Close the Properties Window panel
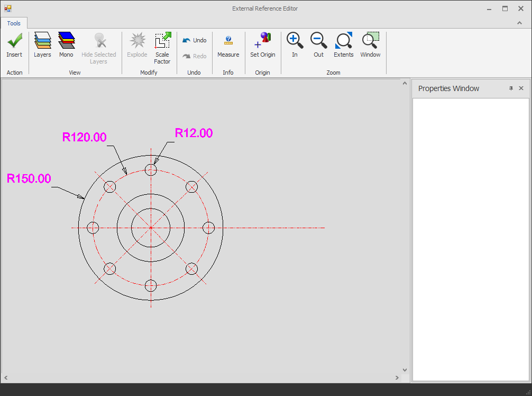Screen dimensions: 532x396 pos(521,88)
